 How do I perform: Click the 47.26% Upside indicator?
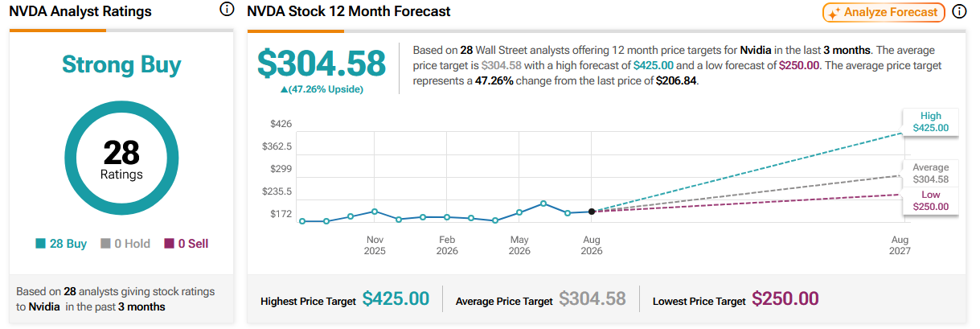(322, 89)
